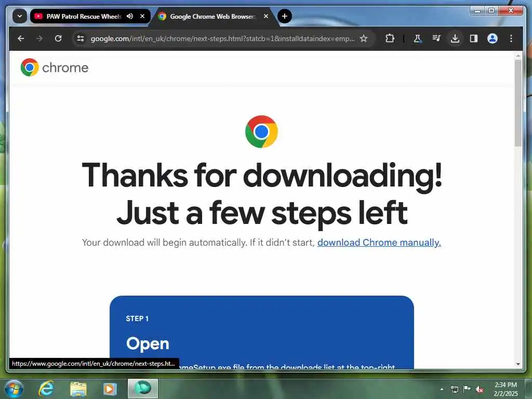The width and height of the screenshot is (532, 399).
Task: View site information icon in address bar
Action: (81, 38)
